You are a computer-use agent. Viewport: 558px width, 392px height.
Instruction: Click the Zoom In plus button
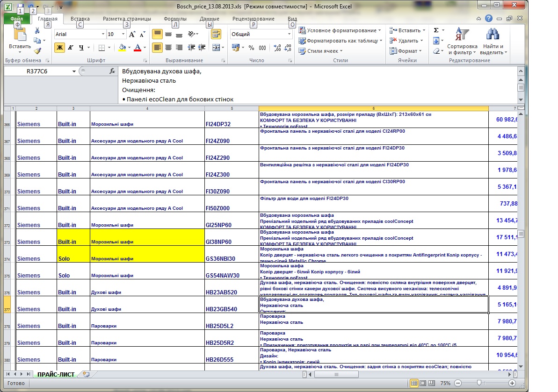[512, 383]
